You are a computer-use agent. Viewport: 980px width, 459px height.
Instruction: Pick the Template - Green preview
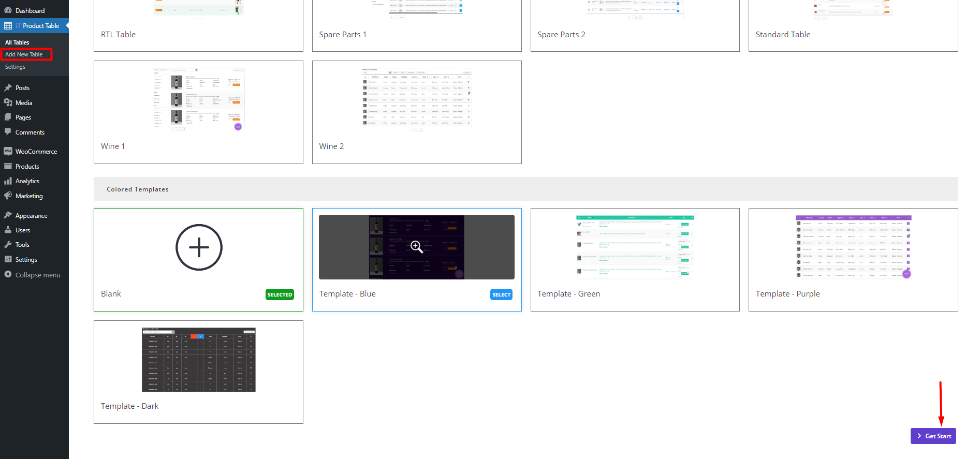pyautogui.click(x=635, y=247)
